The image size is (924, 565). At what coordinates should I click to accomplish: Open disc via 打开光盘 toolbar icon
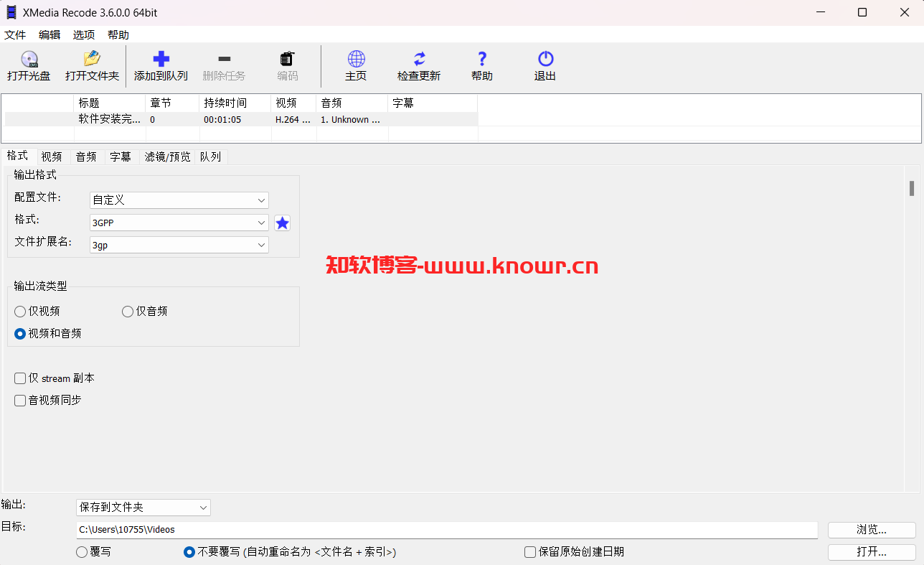click(x=29, y=60)
